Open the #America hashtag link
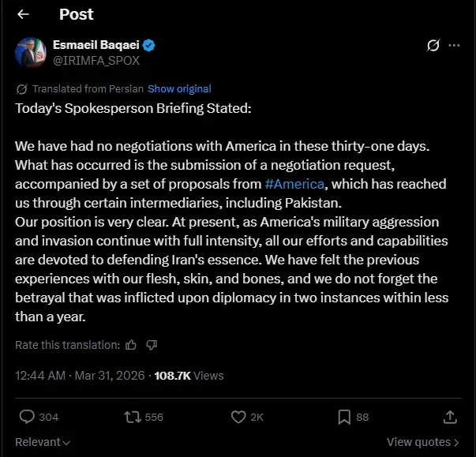This screenshot has width=476, height=457. pyautogui.click(x=295, y=183)
